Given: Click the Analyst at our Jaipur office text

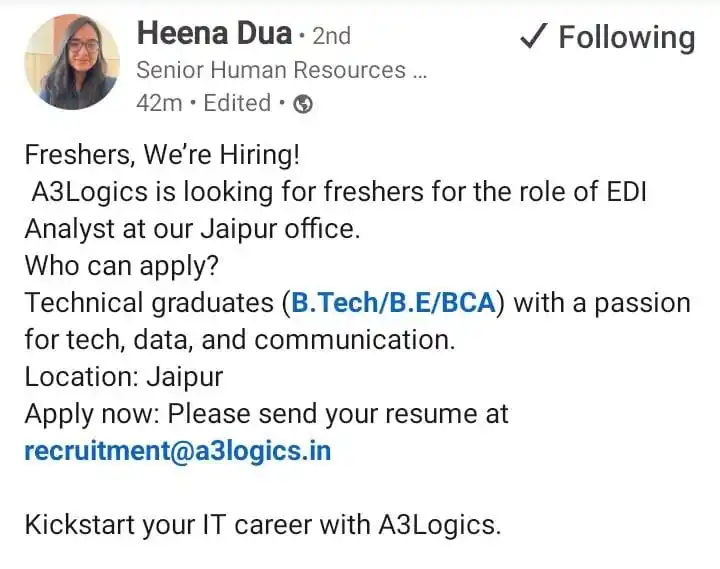Looking at the screenshot, I should pos(192,229).
